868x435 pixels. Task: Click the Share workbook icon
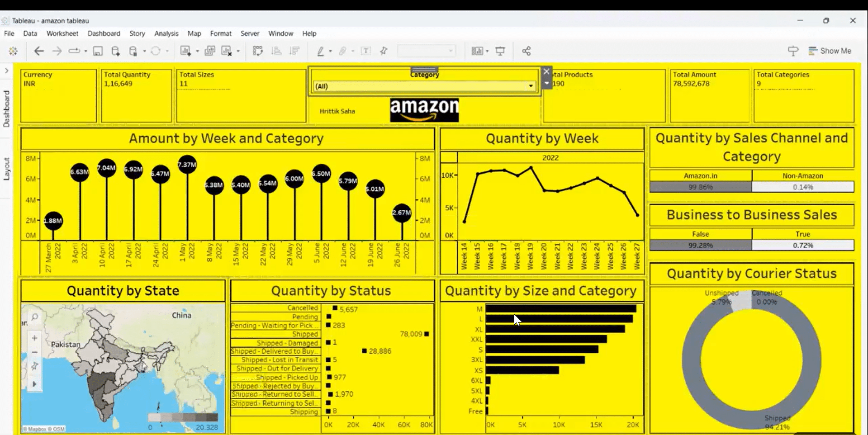tap(526, 51)
